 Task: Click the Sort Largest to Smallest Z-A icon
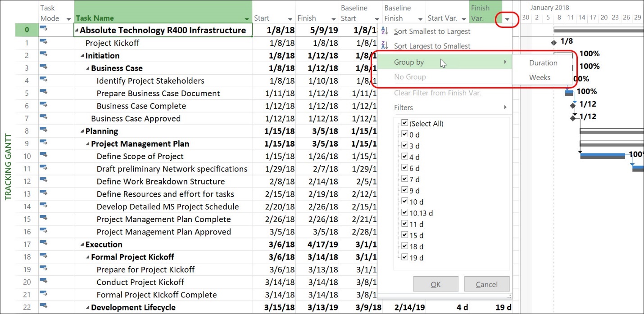click(384, 45)
